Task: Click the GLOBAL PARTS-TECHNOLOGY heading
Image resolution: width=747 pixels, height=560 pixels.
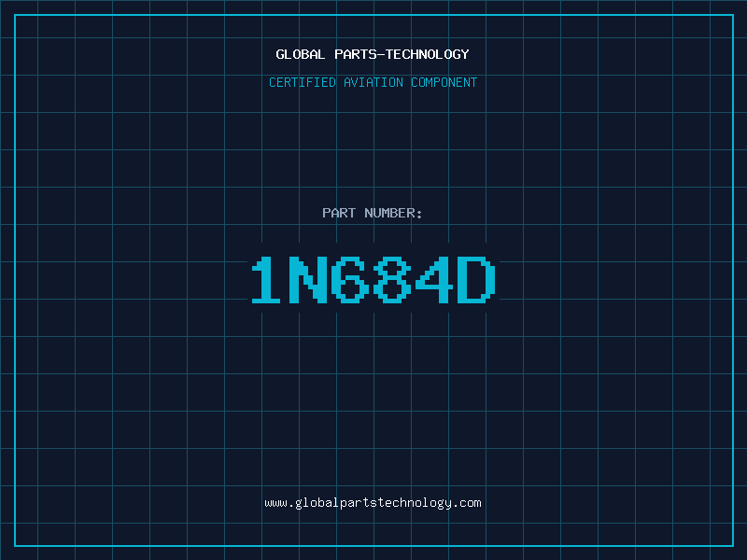Action: tap(373, 54)
